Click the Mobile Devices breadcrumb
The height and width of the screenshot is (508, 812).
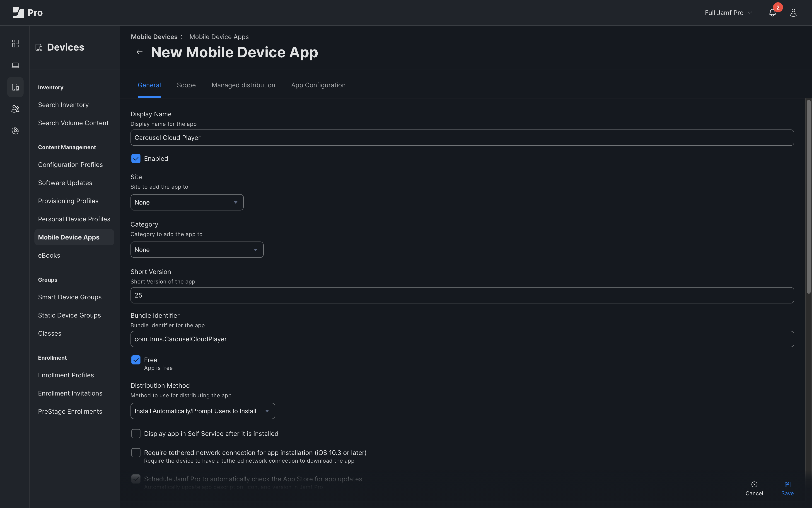[154, 37]
